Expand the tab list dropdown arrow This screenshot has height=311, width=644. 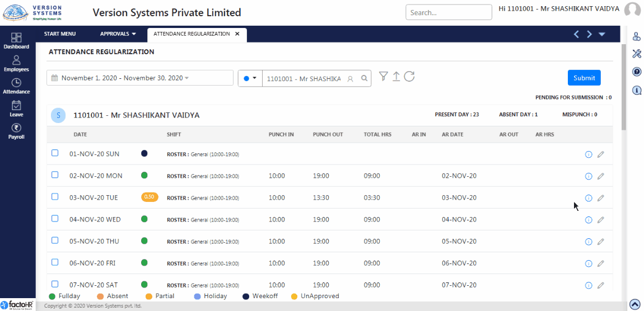(x=602, y=34)
